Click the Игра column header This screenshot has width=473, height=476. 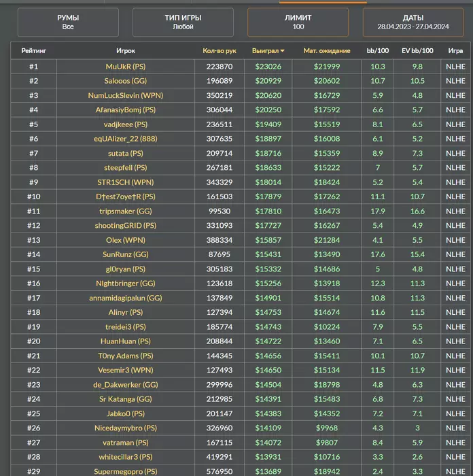[x=455, y=51]
